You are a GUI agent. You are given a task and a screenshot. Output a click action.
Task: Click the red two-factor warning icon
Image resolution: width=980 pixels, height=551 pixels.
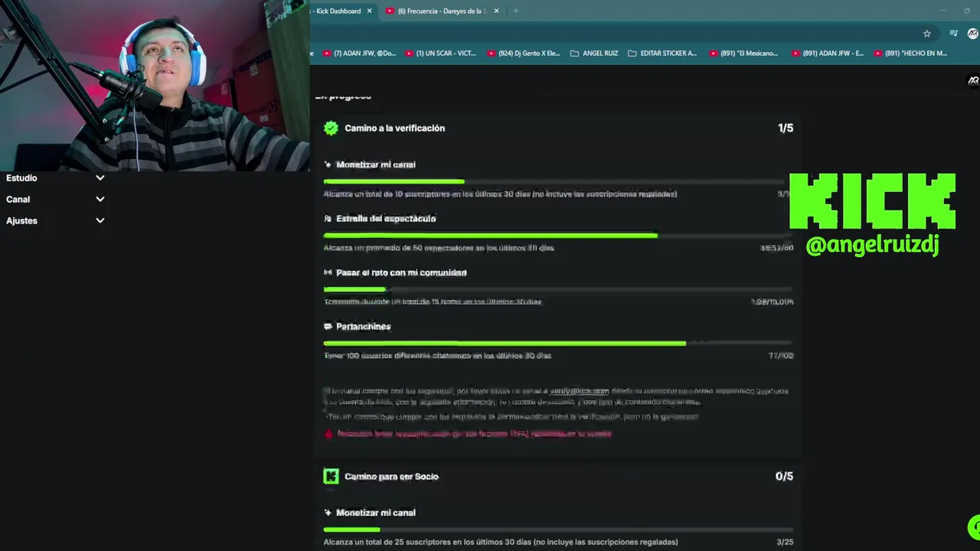click(x=328, y=434)
